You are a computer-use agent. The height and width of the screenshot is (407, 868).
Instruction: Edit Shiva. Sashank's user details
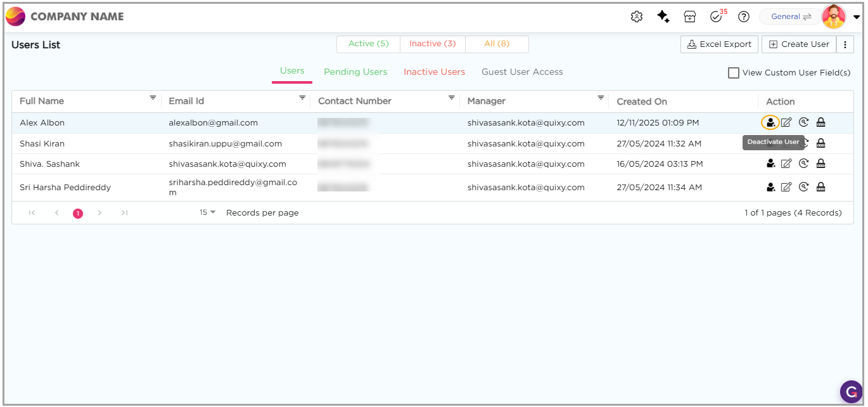pyautogui.click(x=786, y=164)
